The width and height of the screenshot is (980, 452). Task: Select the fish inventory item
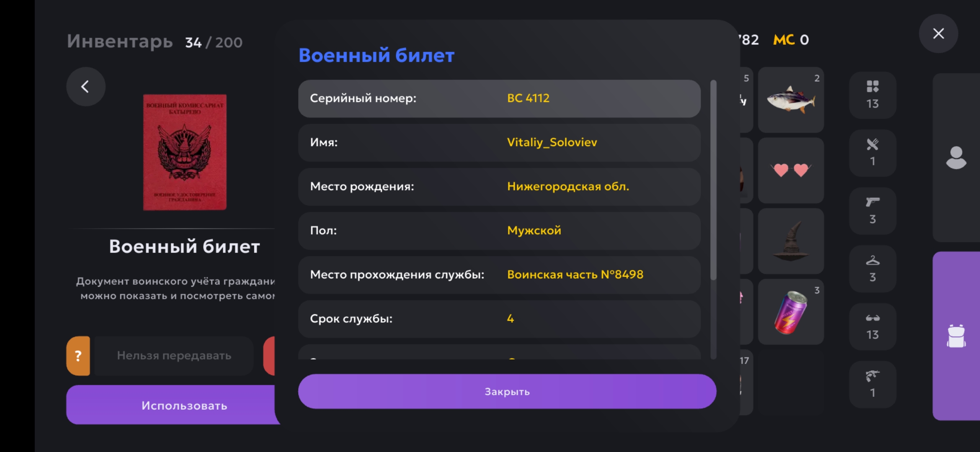click(791, 100)
